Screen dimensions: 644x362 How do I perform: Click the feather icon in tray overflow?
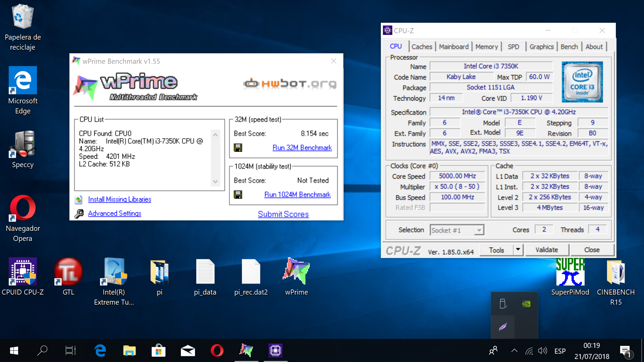pyautogui.click(x=503, y=327)
